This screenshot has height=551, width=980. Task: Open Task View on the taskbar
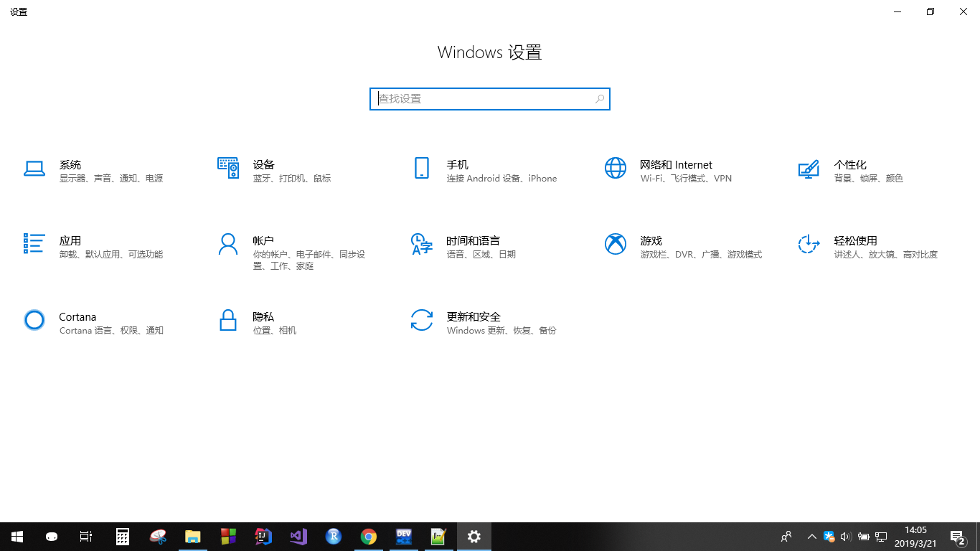(86, 537)
